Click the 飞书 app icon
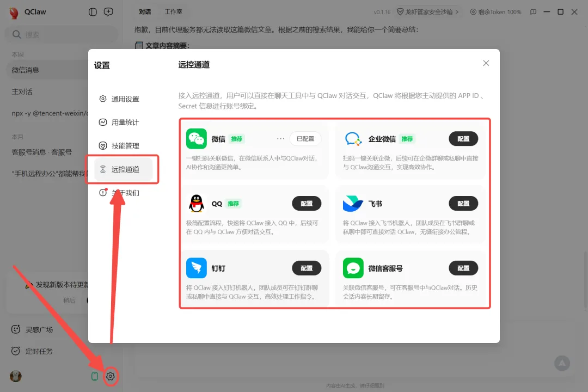 353,203
